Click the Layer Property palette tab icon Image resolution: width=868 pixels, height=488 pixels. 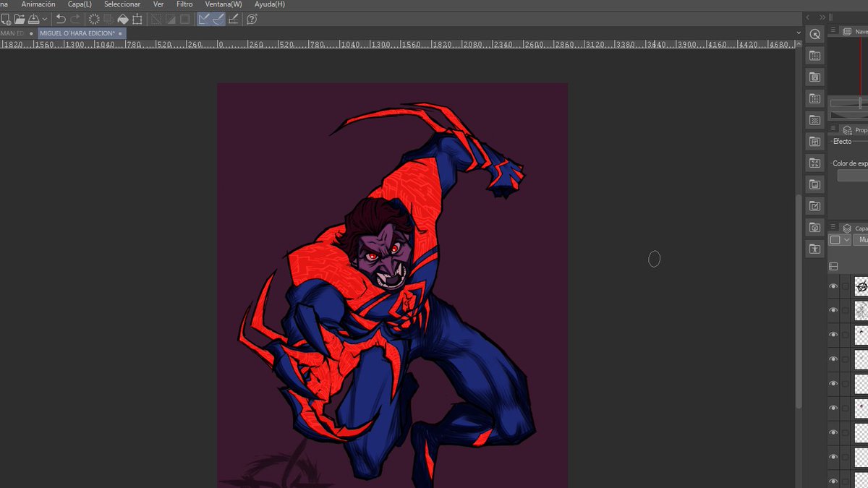pyautogui.click(x=847, y=130)
